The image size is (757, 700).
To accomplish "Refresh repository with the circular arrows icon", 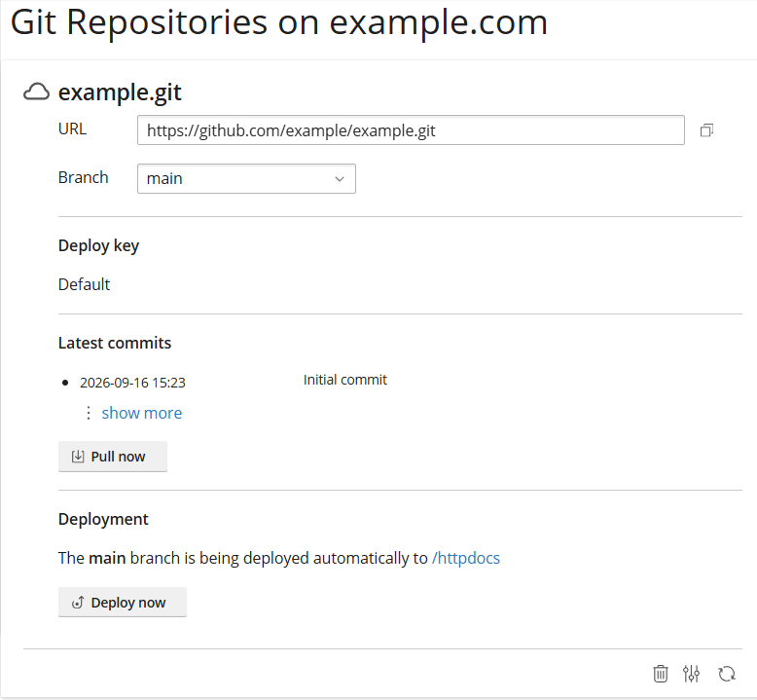I will (x=727, y=674).
